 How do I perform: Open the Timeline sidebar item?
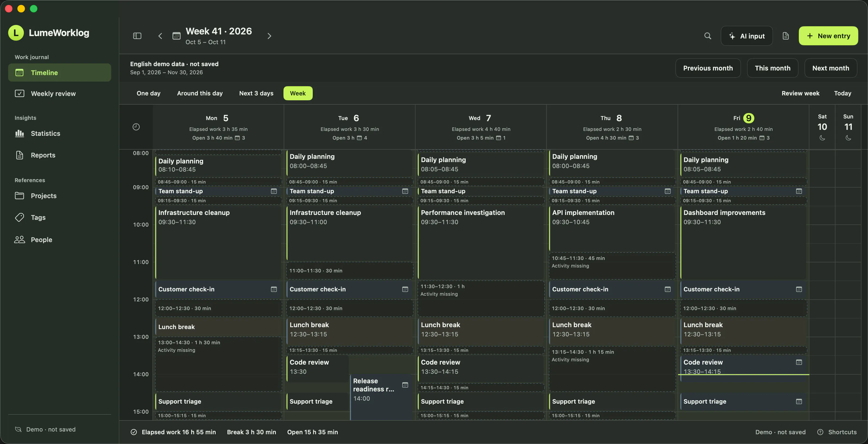pyautogui.click(x=60, y=72)
